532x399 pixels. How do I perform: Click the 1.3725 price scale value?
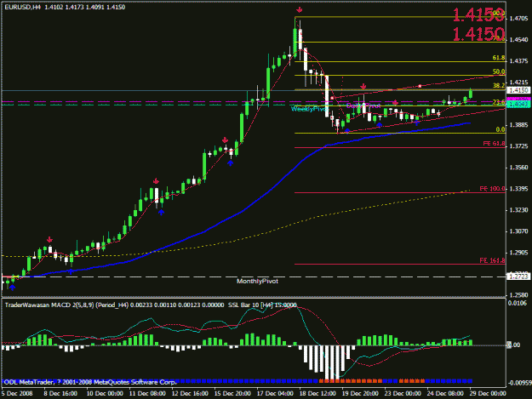518,146
